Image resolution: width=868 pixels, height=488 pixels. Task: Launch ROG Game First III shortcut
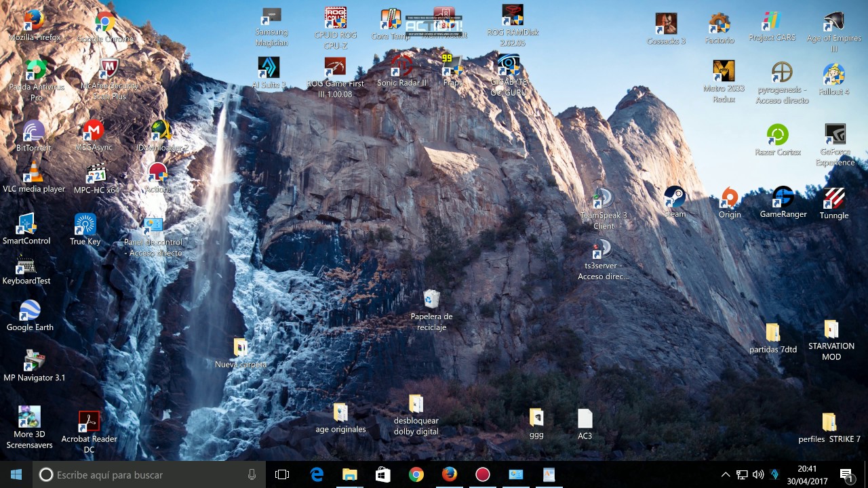click(x=335, y=78)
